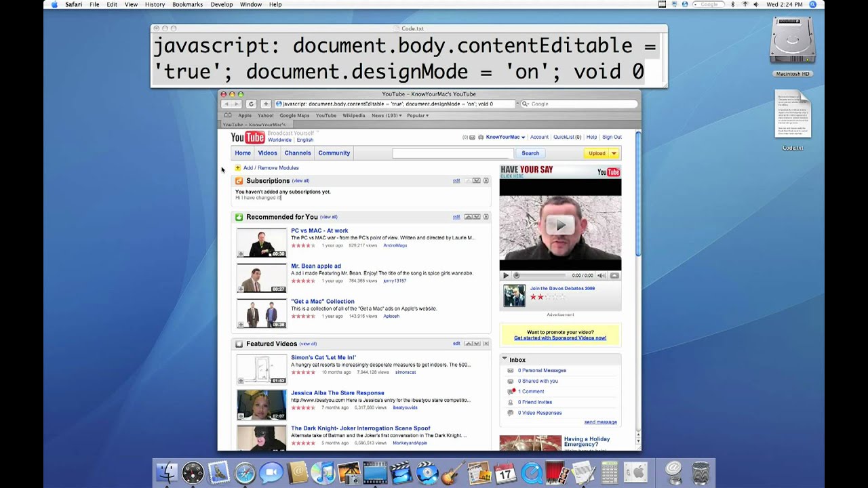The width and height of the screenshot is (868, 488).
Task: Open the Upload dropdown arrow
Action: [614, 153]
